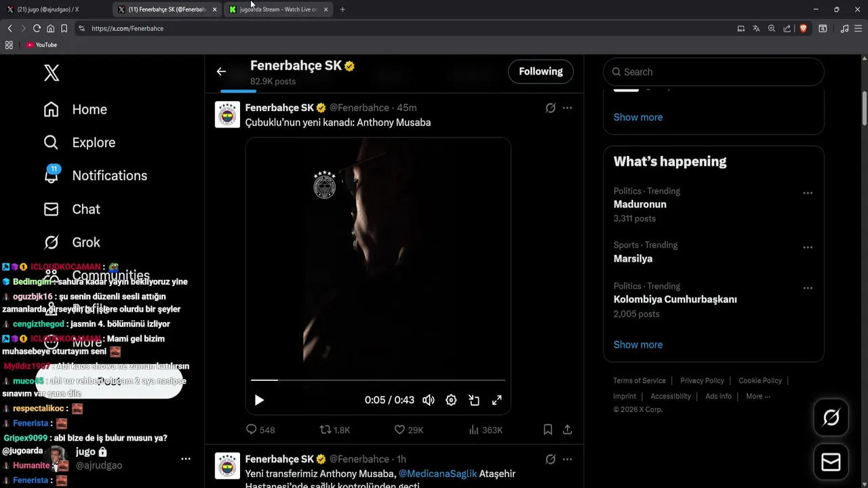
Task: Navigate back in browser
Action: [x=9, y=28]
